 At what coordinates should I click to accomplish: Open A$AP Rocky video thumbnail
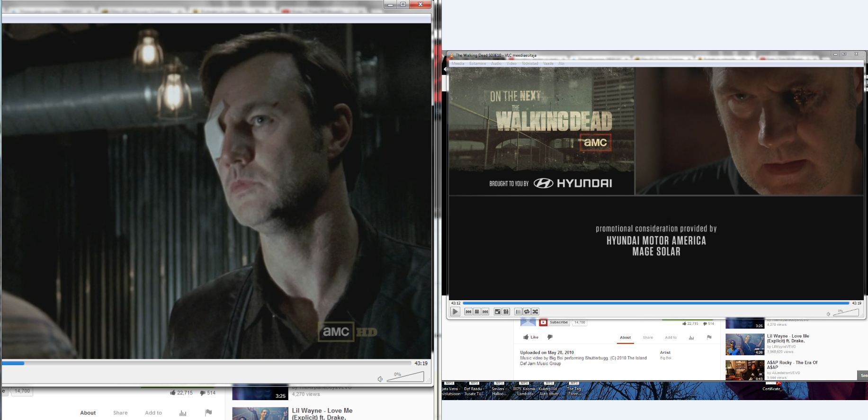(x=745, y=370)
